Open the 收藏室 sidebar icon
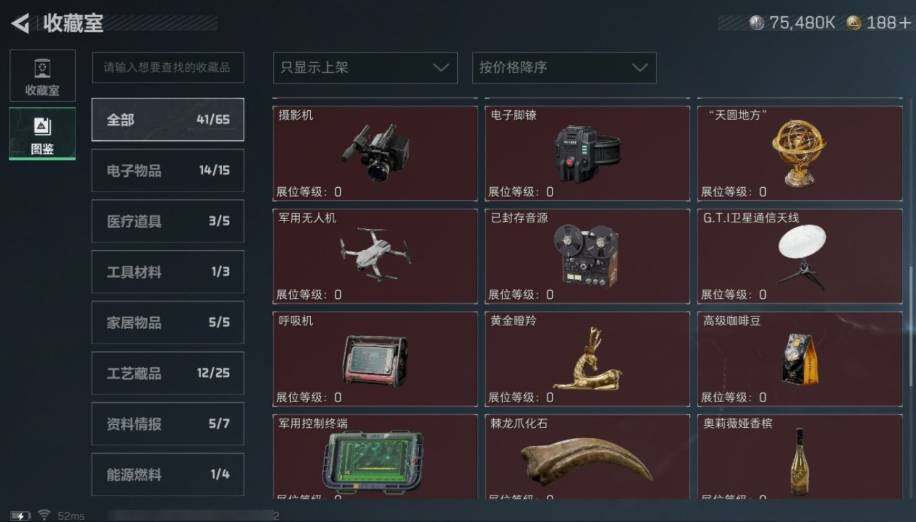The image size is (916, 522). click(x=42, y=76)
